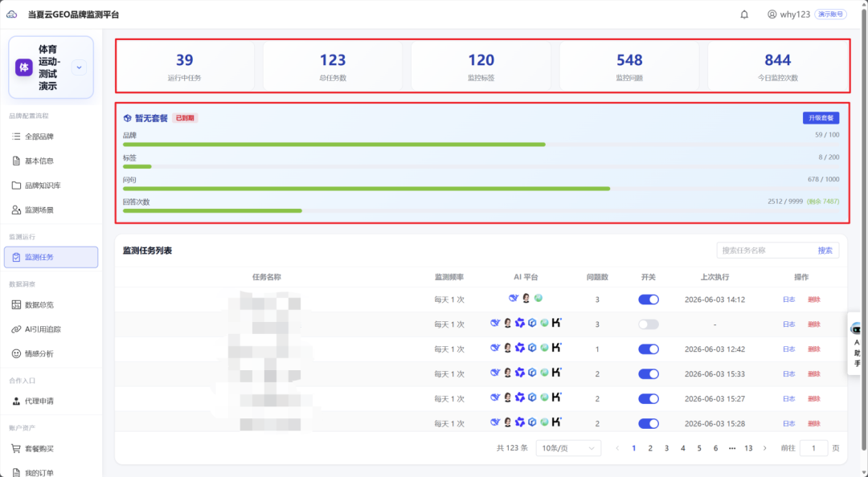Expand the 体育运动-测试演示 brand selector
Image resolution: width=868 pixels, height=477 pixels.
(79, 67)
